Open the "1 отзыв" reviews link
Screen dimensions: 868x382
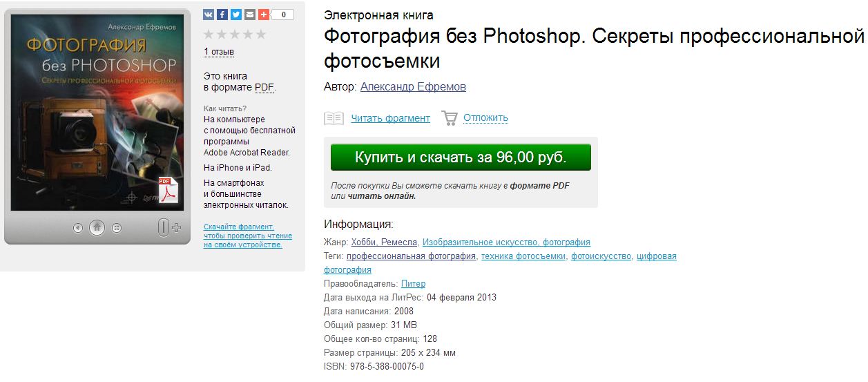219,52
